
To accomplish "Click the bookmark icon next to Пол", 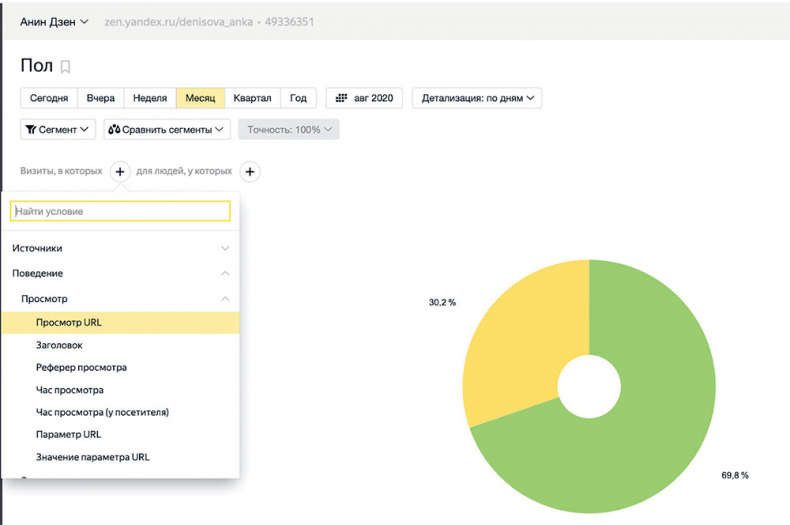I will coord(66,67).
